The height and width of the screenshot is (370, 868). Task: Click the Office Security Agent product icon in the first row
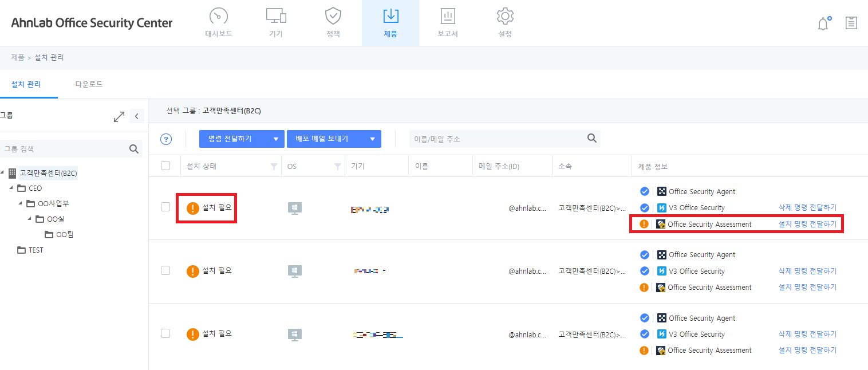coord(662,191)
